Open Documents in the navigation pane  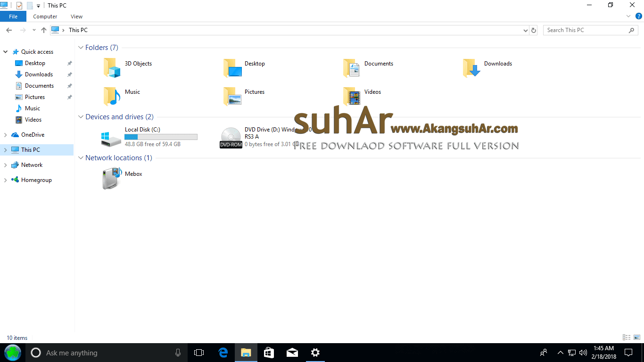click(39, 86)
